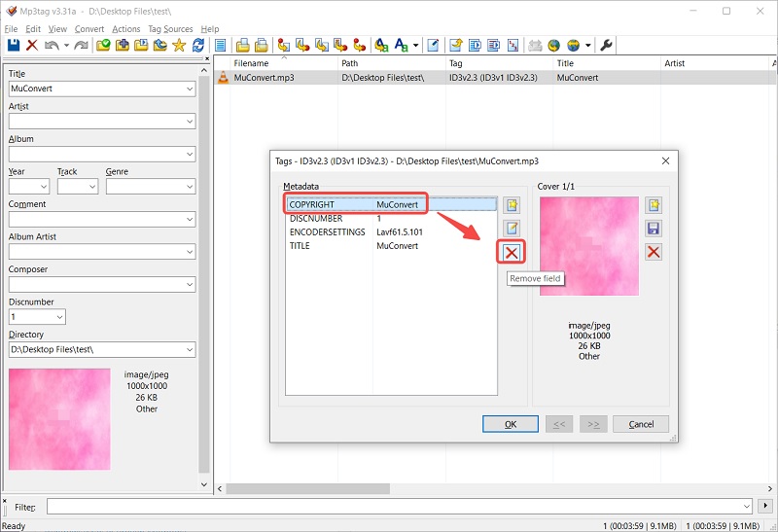Select the TITLE metadata row
The height and width of the screenshot is (532, 778).
(x=392, y=246)
